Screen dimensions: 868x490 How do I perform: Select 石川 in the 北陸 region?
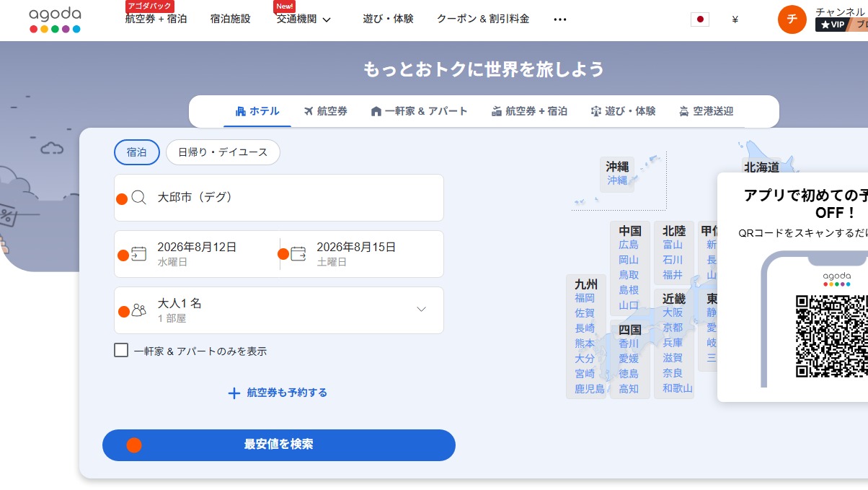pyautogui.click(x=673, y=260)
